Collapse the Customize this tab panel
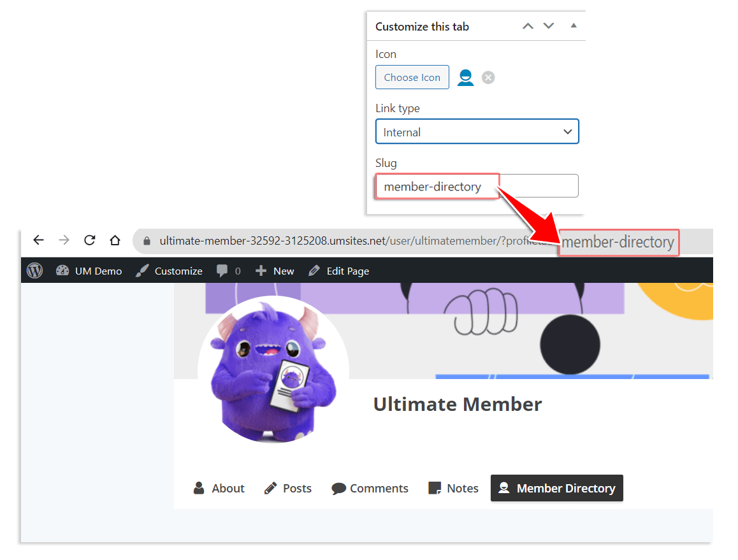Viewport: 738px width, 560px height. (574, 26)
